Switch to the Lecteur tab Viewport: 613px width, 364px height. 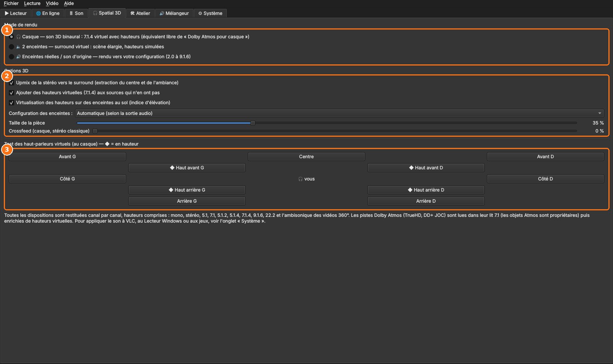(x=16, y=13)
